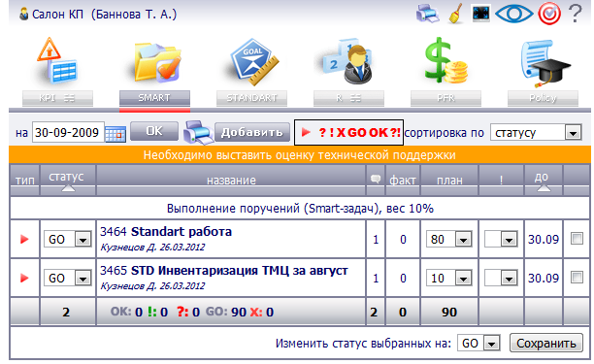Open the STANDART goal icon
594x364 pixels.
click(x=253, y=61)
